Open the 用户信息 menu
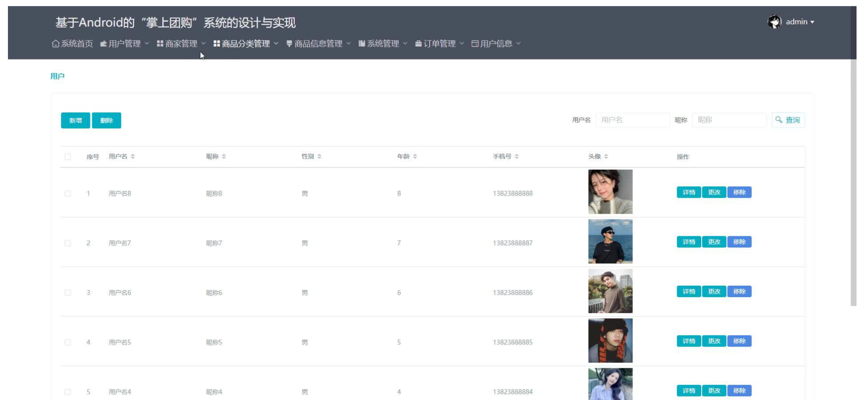 coord(496,44)
